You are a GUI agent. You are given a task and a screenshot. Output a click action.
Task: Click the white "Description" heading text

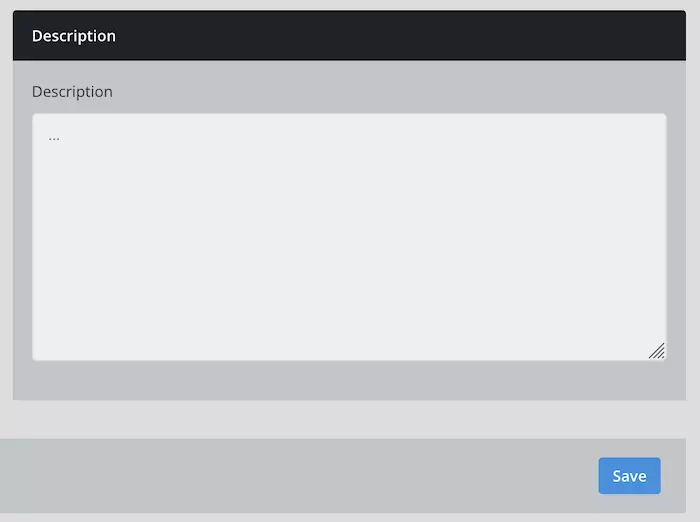(x=74, y=36)
